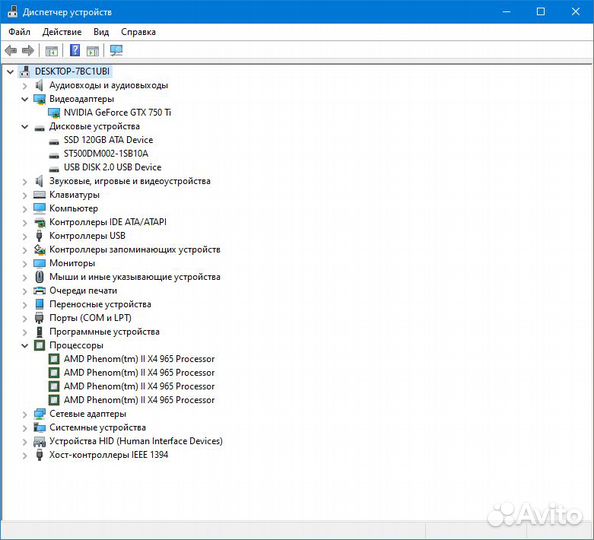Click the keyboard icon of Клавиатуры

point(39,195)
